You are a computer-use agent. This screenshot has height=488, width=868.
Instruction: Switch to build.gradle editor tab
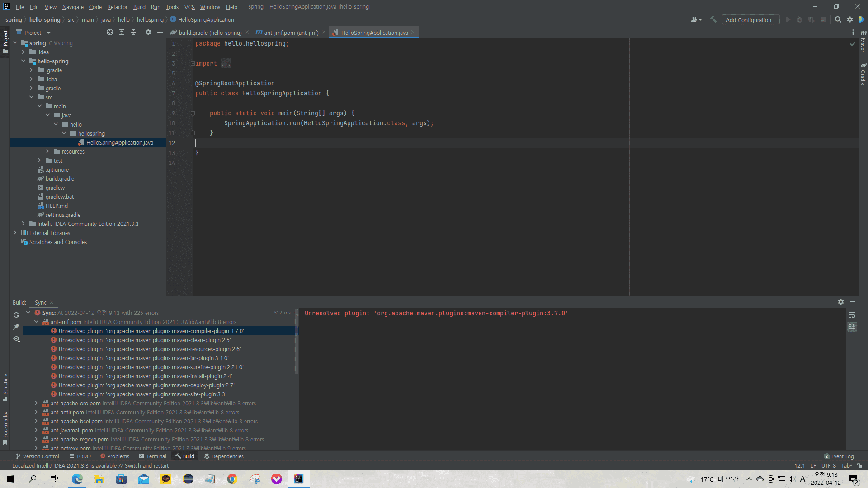(209, 33)
